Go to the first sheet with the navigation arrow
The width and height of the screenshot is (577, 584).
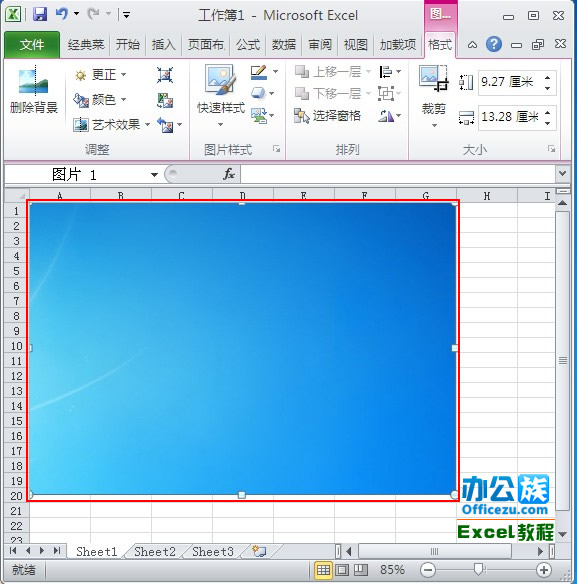click(13, 550)
